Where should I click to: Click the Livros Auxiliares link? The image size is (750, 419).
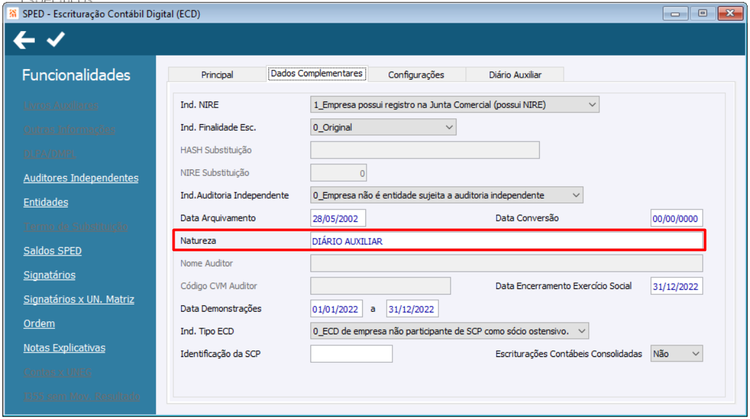pos(61,105)
